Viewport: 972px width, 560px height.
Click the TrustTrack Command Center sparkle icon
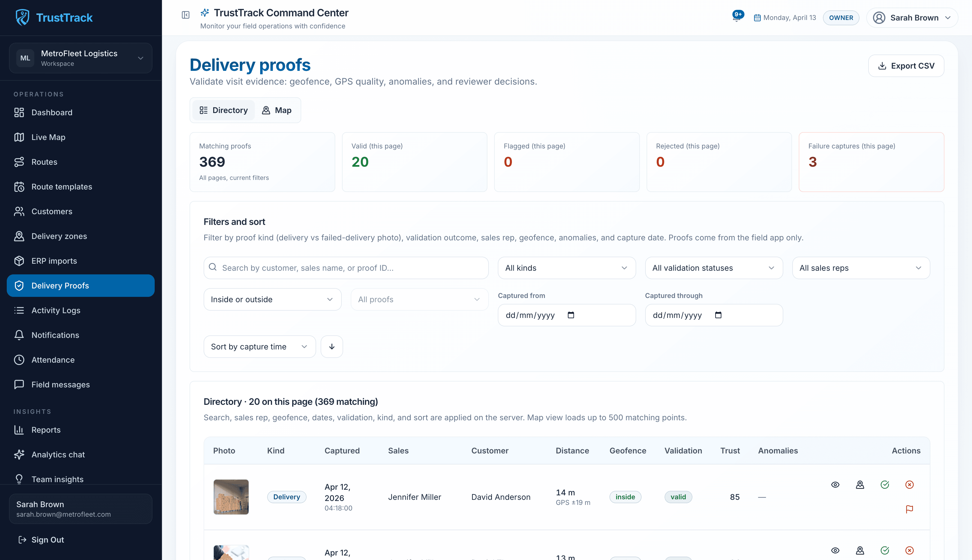205,13
